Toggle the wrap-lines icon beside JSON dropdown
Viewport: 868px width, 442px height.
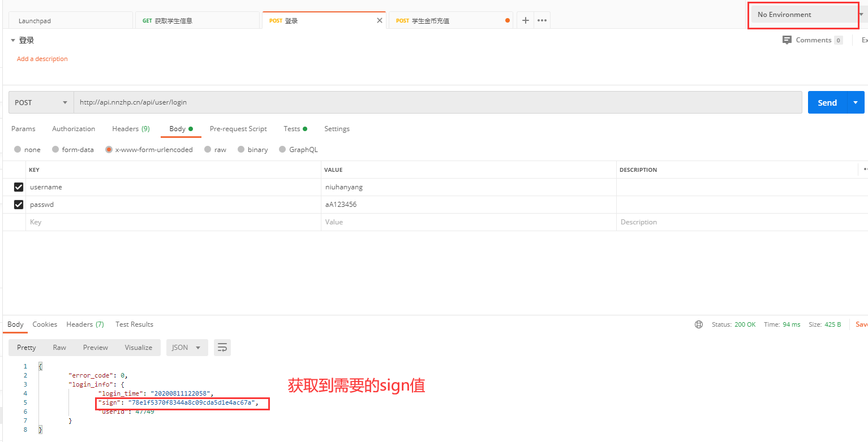point(222,347)
